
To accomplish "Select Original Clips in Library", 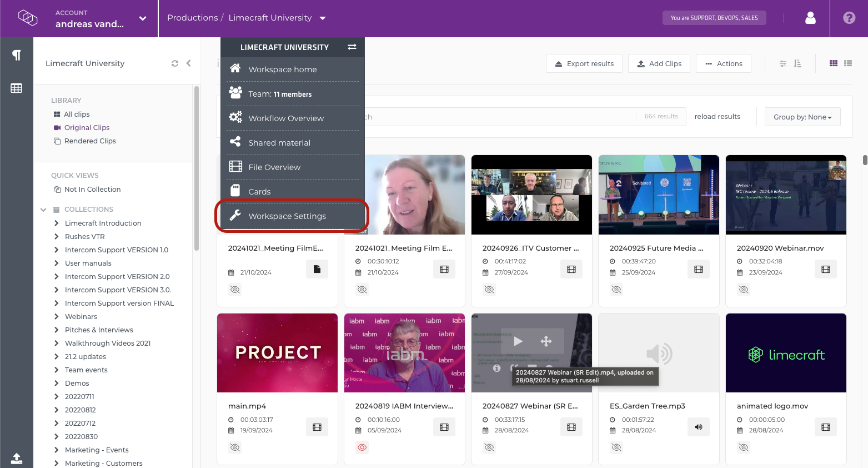I will click(x=87, y=127).
